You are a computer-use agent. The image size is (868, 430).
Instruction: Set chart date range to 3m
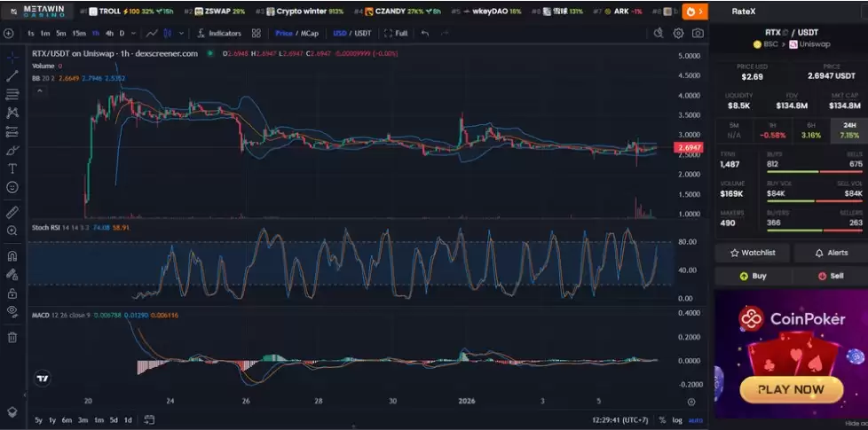pyautogui.click(x=82, y=419)
